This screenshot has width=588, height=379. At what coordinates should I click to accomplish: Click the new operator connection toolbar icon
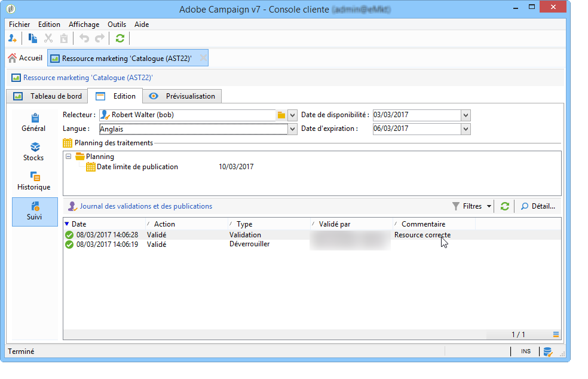(13, 38)
